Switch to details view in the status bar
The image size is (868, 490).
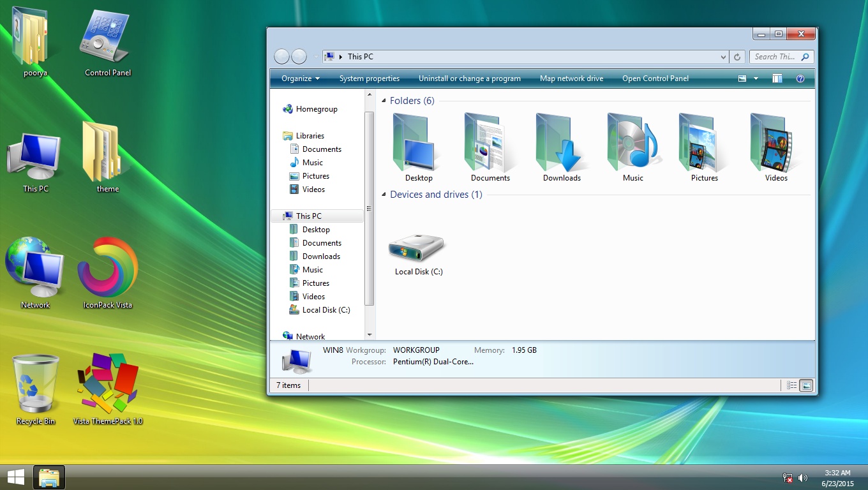click(791, 385)
